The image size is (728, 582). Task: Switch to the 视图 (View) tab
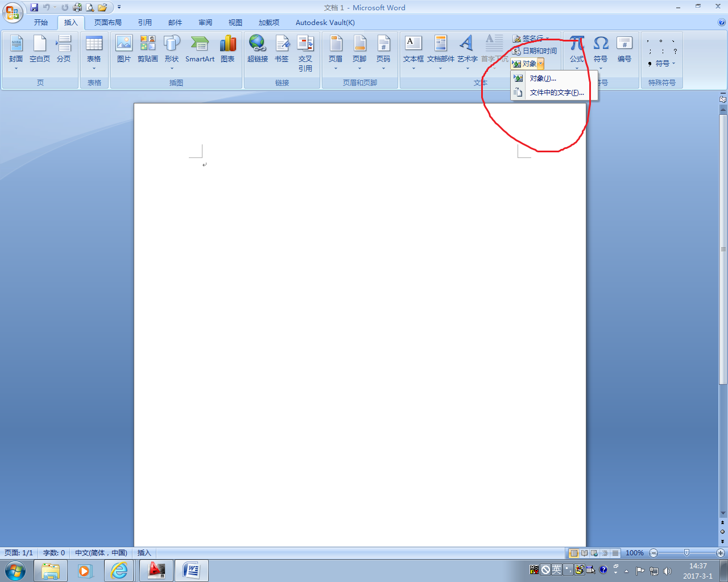pyautogui.click(x=235, y=23)
